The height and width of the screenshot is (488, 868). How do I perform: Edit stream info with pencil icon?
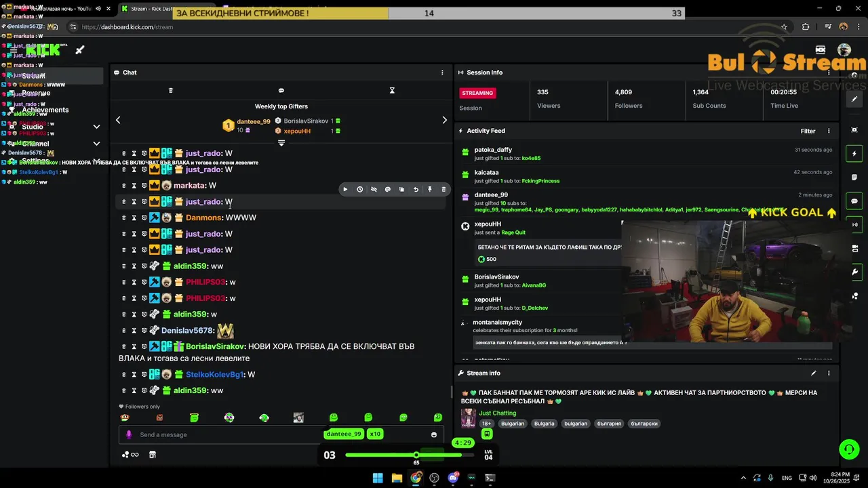click(814, 373)
